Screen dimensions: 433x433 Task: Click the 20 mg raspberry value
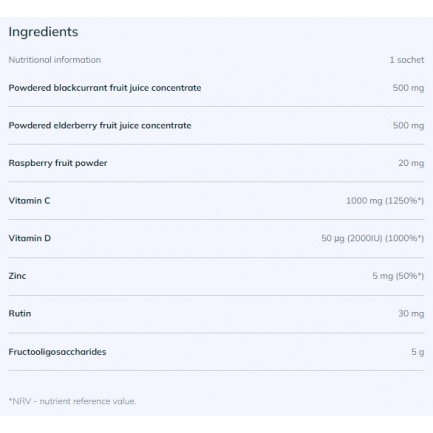[x=411, y=163]
